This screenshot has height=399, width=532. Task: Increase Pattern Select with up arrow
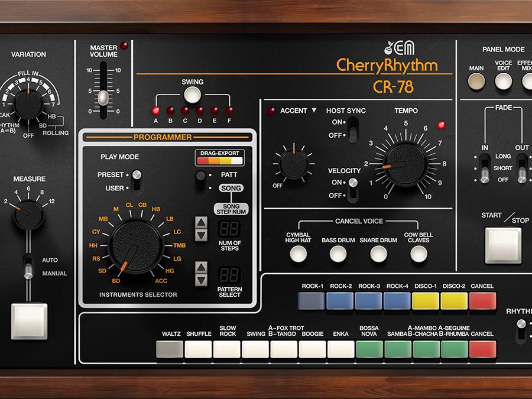coord(201,268)
